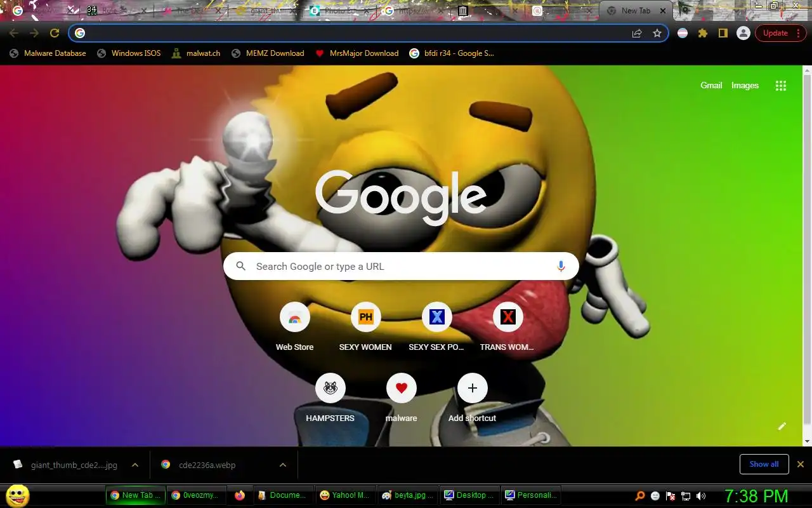The image size is (812, 508).
Task: Click the Action Center flag tray icon
Action: coord(671,496)
